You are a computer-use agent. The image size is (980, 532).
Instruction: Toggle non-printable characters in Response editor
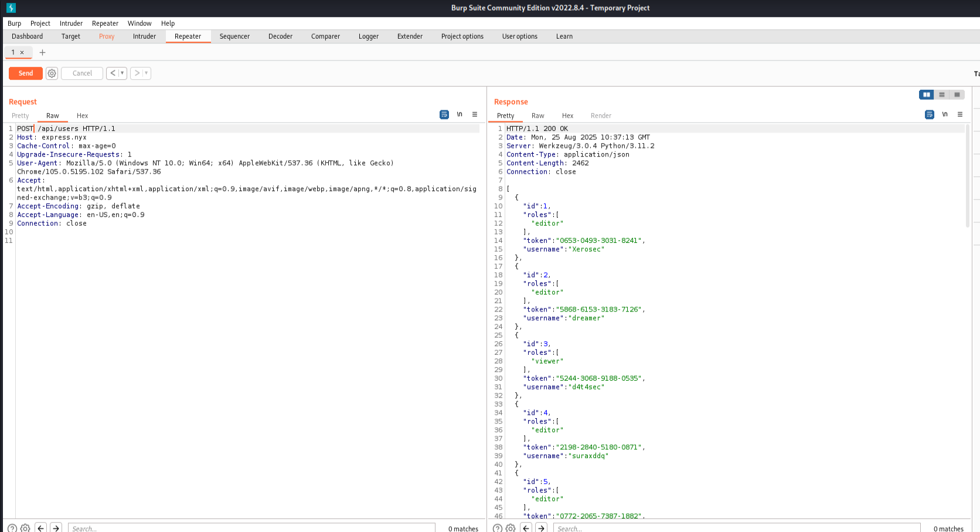[x=945, y=114]
